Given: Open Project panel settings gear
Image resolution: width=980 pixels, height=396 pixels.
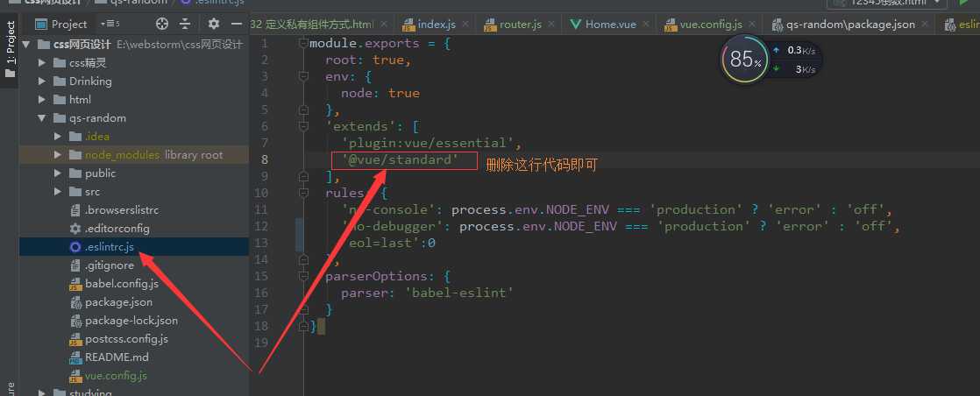Looking at the screenshot, I should [x=214, y=25].
